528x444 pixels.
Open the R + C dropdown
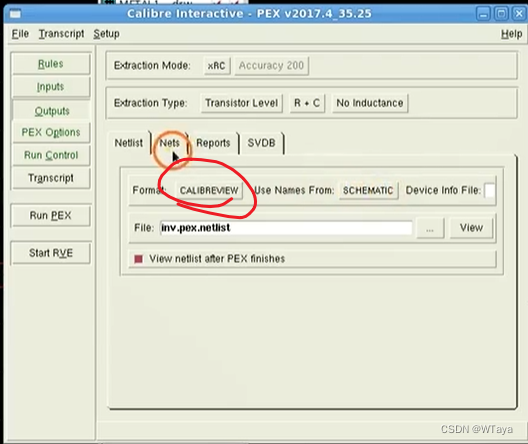[307, 103]
